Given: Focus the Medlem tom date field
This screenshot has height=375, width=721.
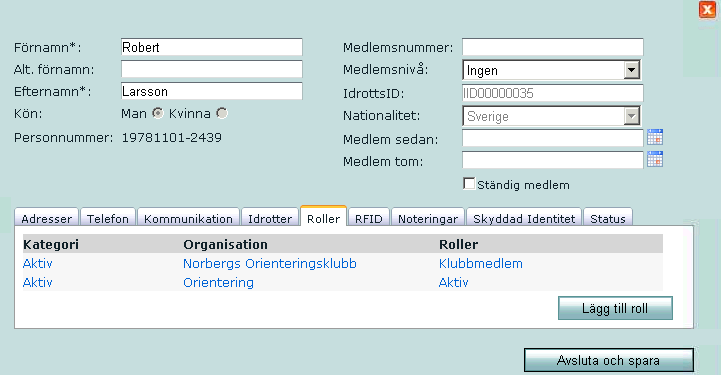Looking at the screenshot, I should 553,160.
